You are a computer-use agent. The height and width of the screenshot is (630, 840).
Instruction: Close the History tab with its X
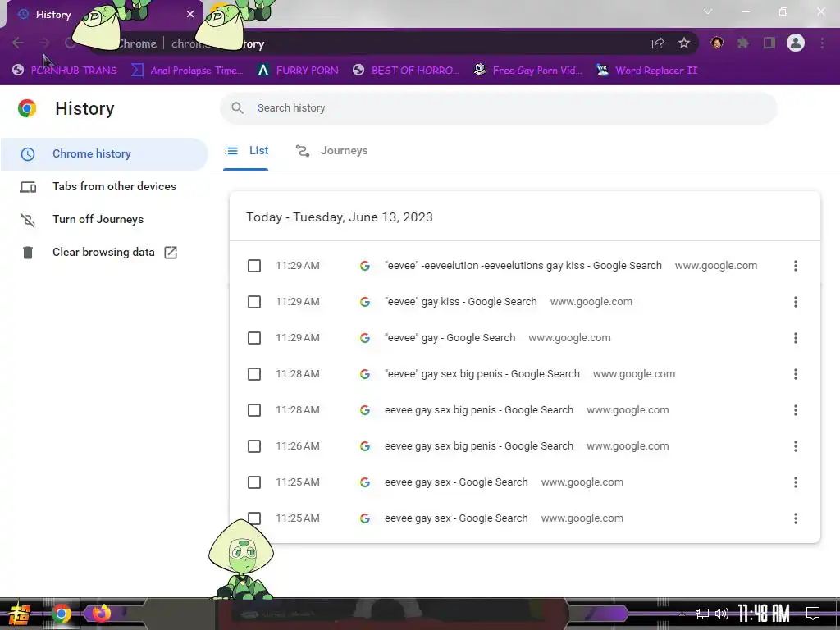pyautogui.click(x=190, y=15)
